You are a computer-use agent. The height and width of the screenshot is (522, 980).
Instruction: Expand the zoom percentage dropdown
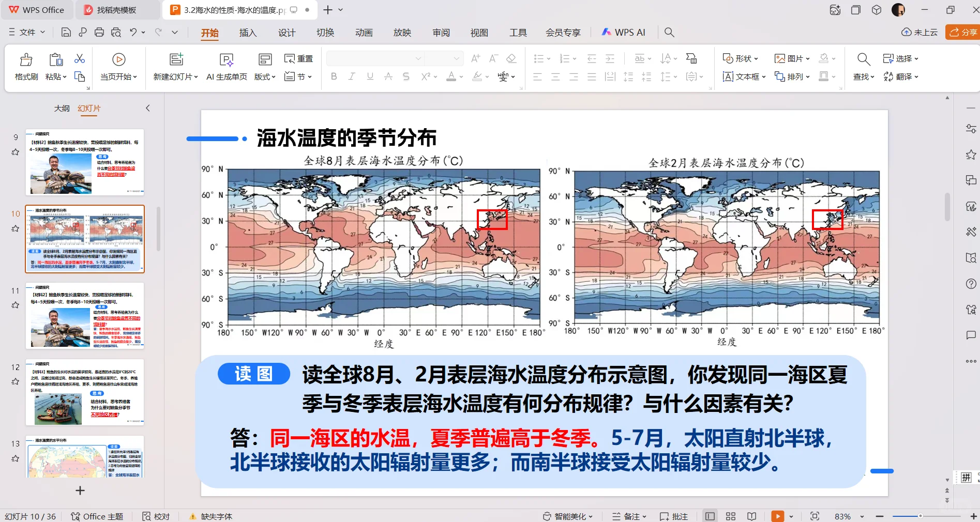pyautogui.click(x=861, y=516)
